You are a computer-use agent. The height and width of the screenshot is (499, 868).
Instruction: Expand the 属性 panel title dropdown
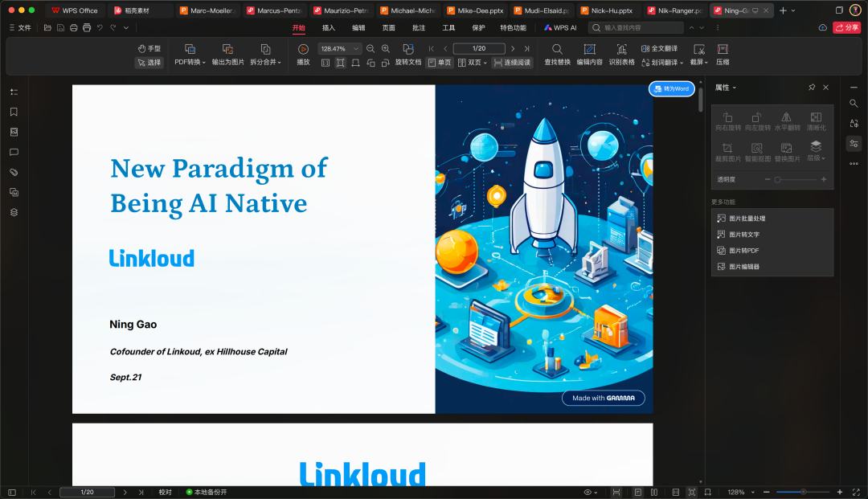735,88
